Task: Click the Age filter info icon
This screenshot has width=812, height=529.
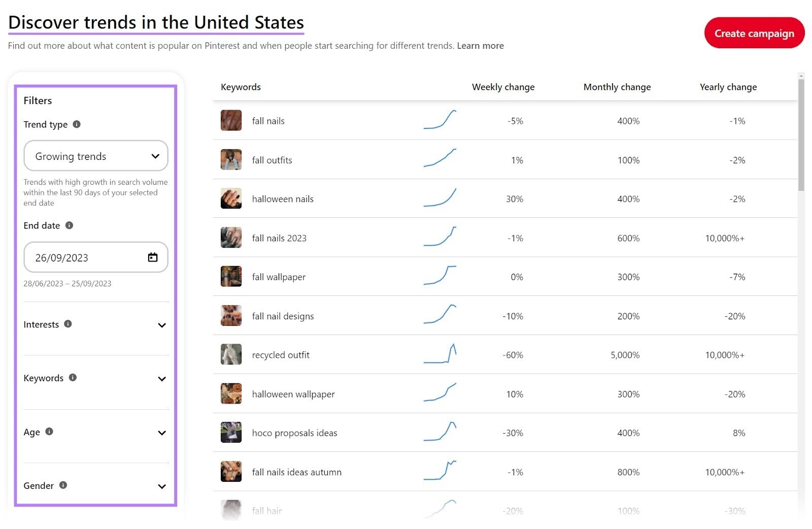Action: (x=49, y=432)
